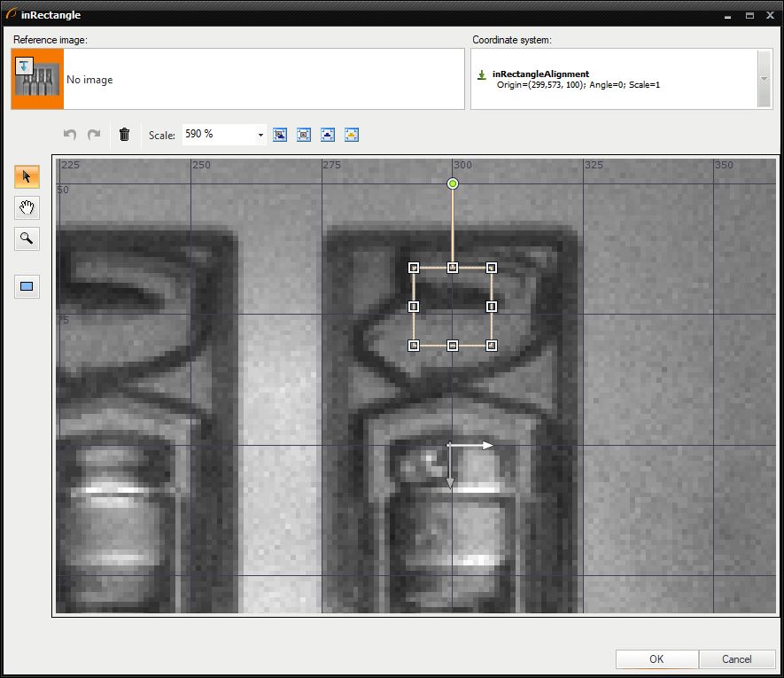
Task: Click the first zoom-fit icon after Scale
Action: point(280,135)
